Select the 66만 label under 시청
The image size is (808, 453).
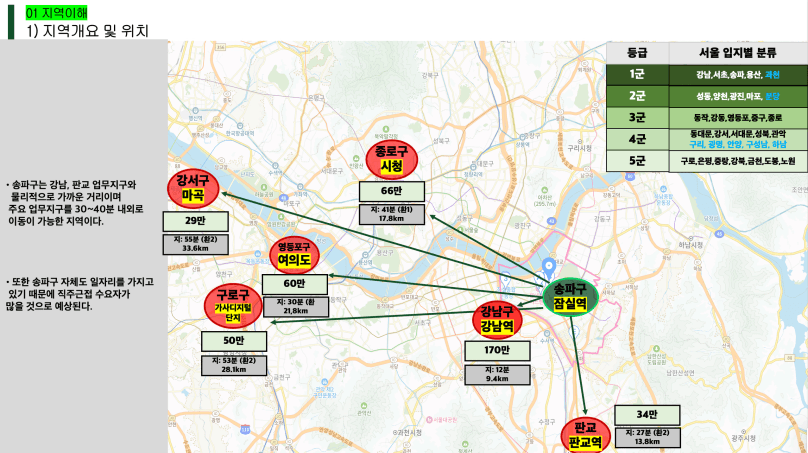(x=391, y=191)
